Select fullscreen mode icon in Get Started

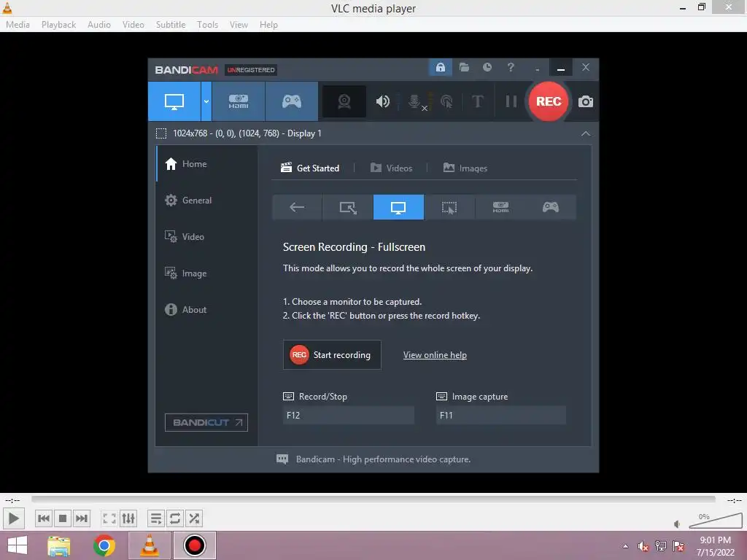(x=398, y=207)
